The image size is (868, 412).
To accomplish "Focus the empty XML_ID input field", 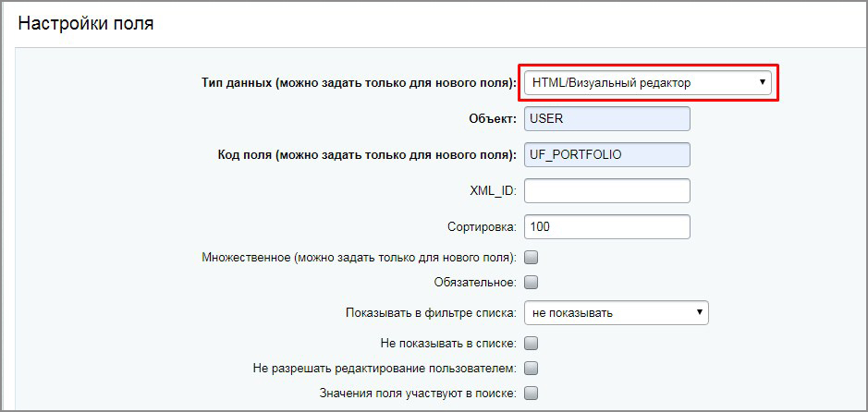I will click(606, 190).
